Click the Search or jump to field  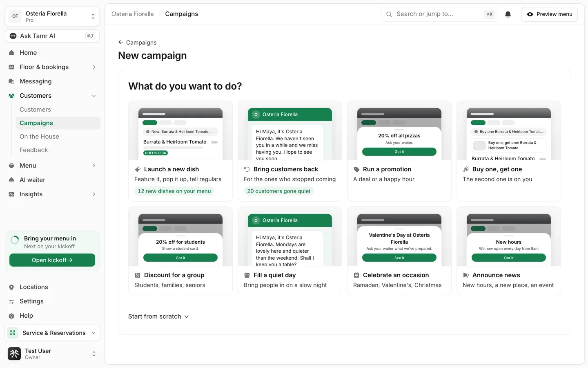tap(439, 14)
